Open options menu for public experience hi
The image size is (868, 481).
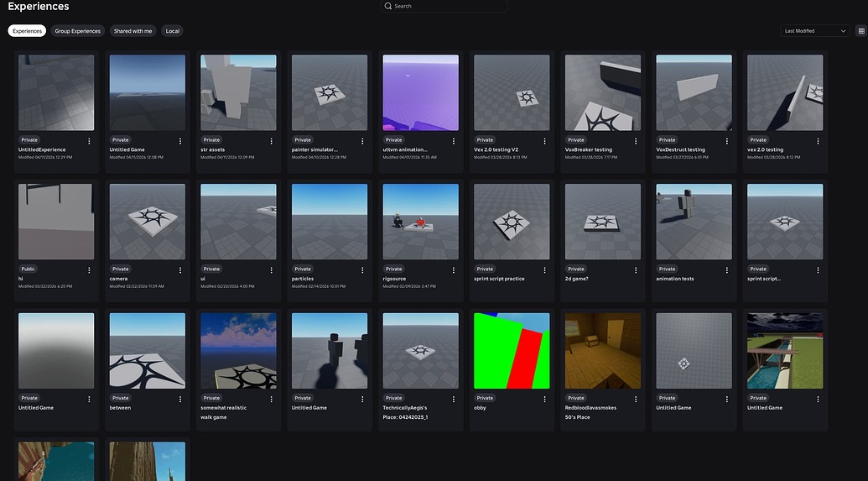pos(89,270)
